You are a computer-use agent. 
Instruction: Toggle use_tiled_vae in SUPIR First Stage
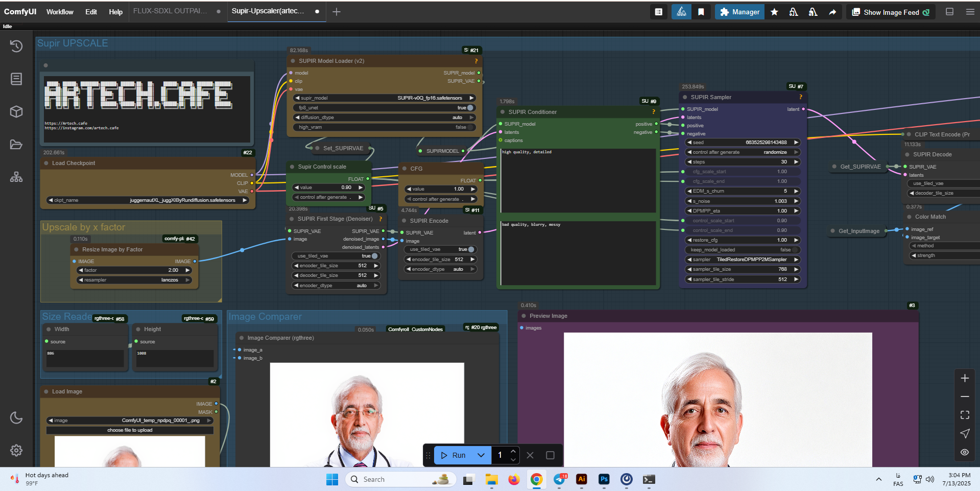pos(374,256)
